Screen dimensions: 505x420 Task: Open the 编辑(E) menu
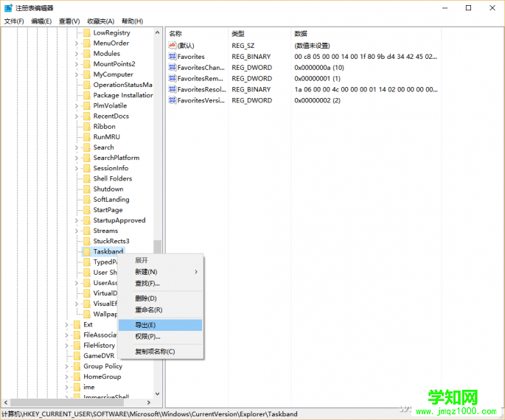41,21
